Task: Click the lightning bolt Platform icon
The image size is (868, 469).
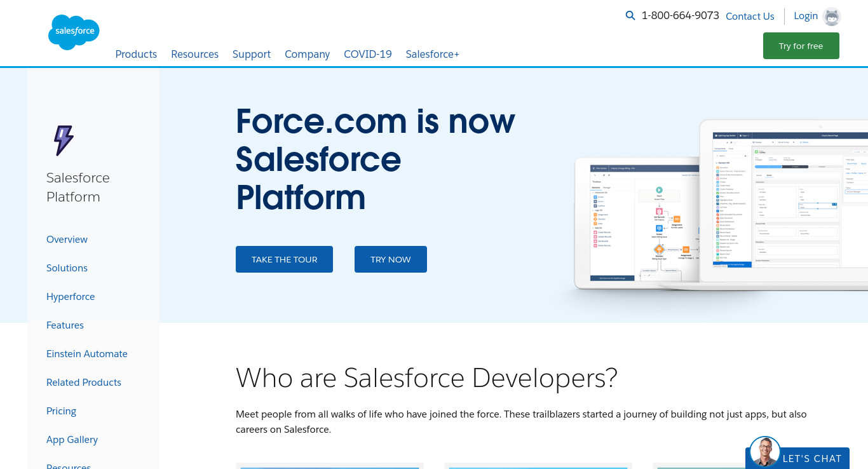Action: coord(63,140)
